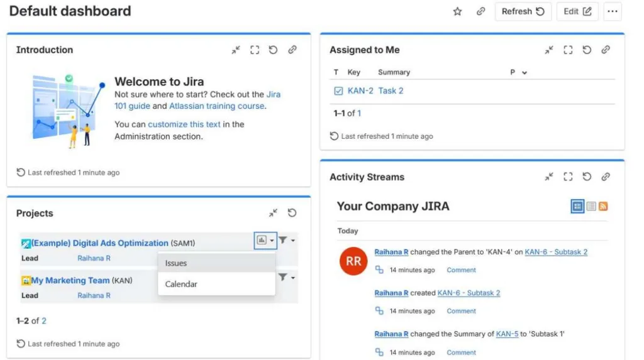The image size is (644, 360).
Task: Copy link to Assigned to Me gadget
Action: [x=606, y=50]
